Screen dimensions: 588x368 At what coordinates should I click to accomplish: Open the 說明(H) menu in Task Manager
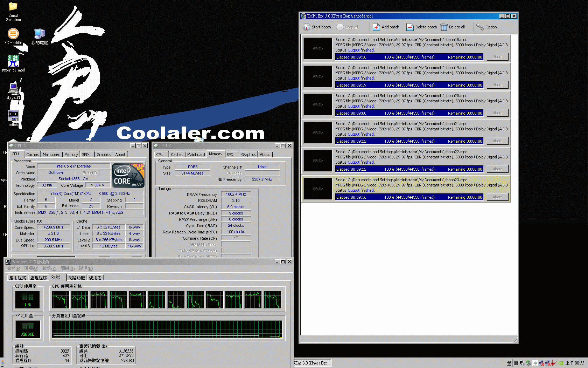[x=86, y=268]
